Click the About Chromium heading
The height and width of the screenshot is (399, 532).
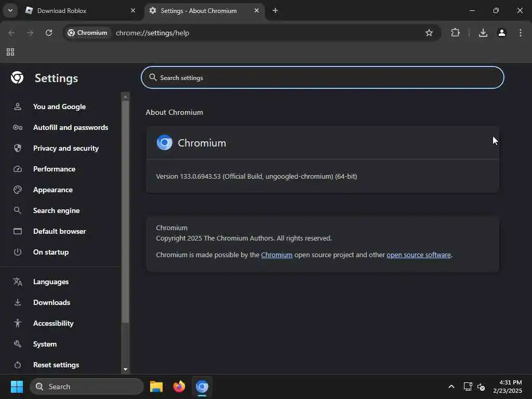tap(175, 112)
